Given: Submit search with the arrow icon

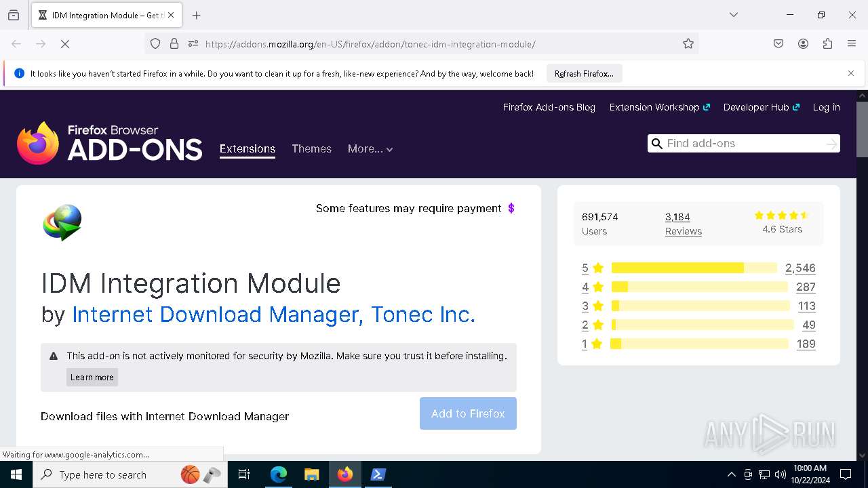Looking at the screenshot, I should tap(832, 144).
